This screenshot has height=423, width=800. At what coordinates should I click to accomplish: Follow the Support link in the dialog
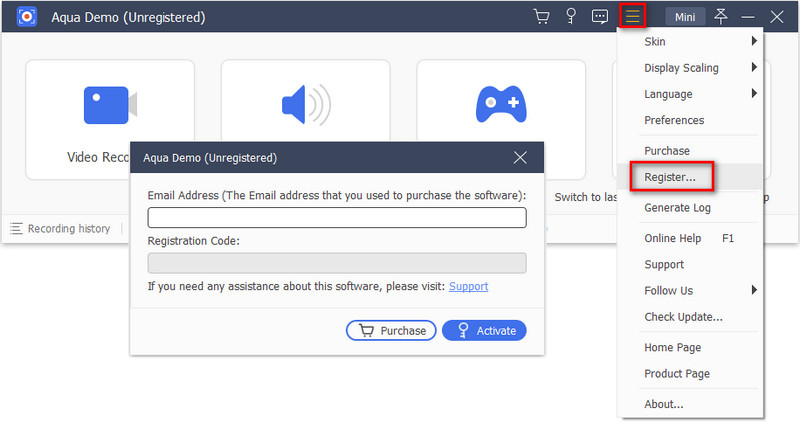pos(468,286)
